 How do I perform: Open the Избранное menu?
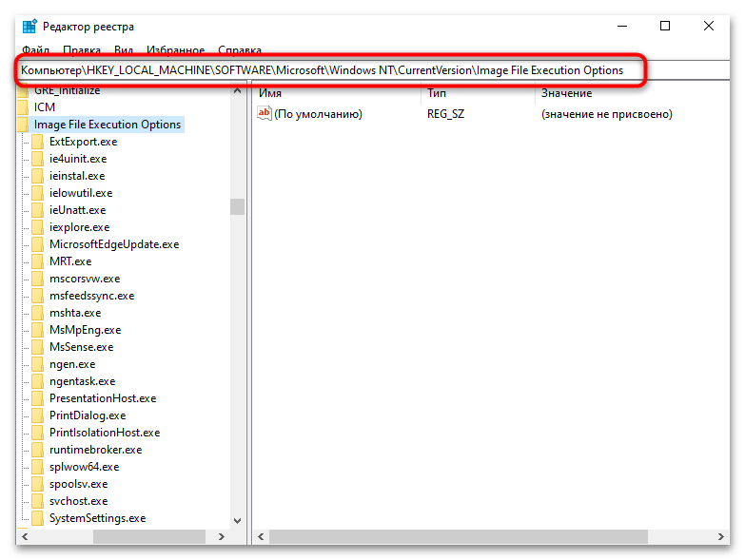pos(175,49)
